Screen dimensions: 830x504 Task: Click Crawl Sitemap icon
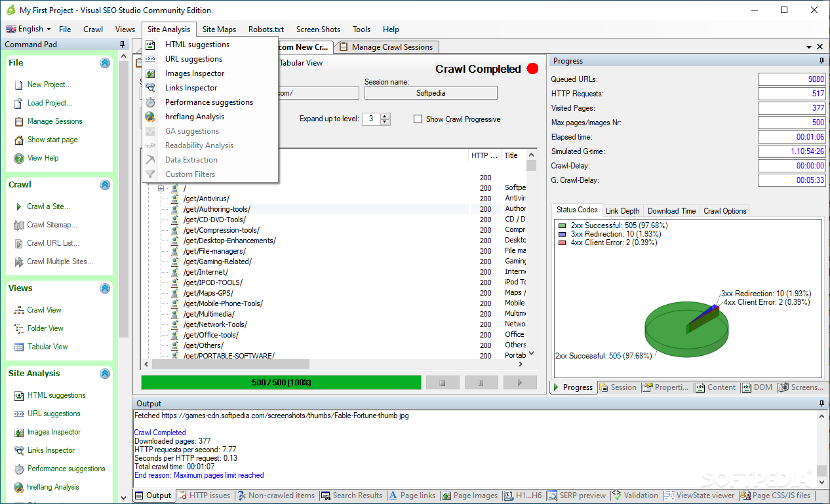tap(19, 225)
